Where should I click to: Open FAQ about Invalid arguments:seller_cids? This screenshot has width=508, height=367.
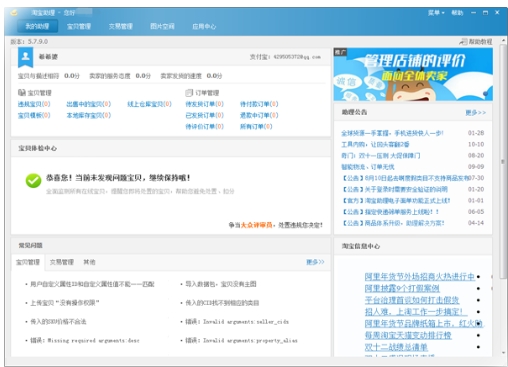(x=237, y=322)
